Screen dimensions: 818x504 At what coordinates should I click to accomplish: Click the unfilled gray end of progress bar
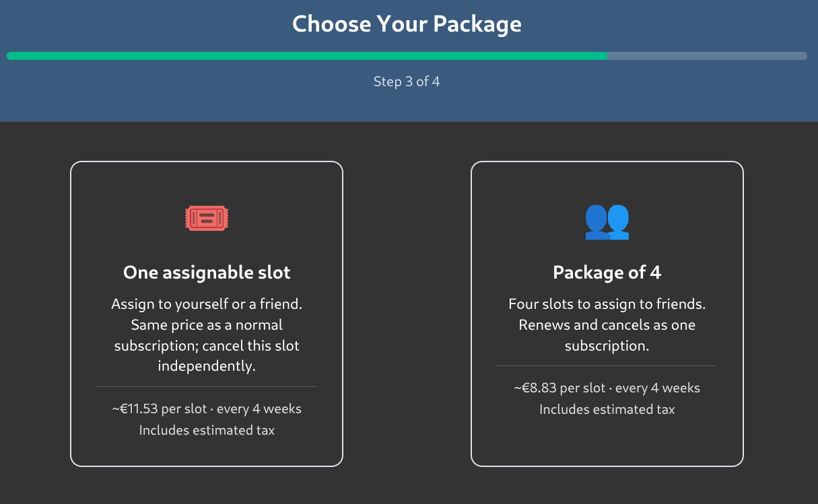tap(707, 56)
